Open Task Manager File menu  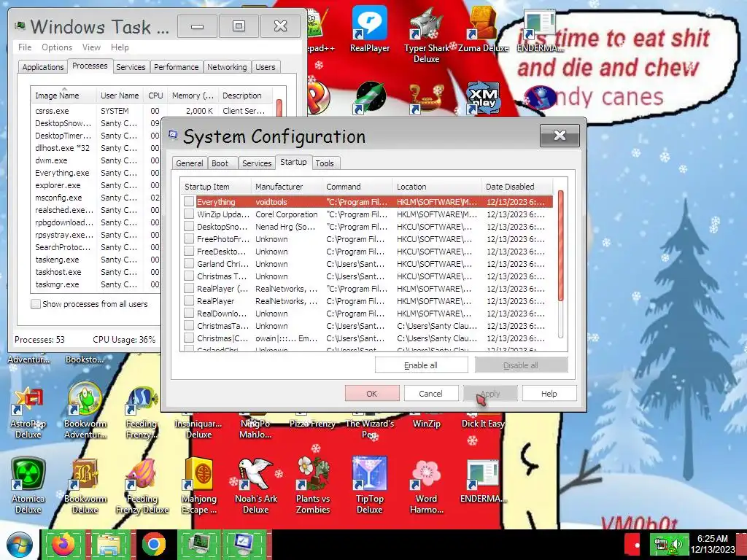click(25, 47)
